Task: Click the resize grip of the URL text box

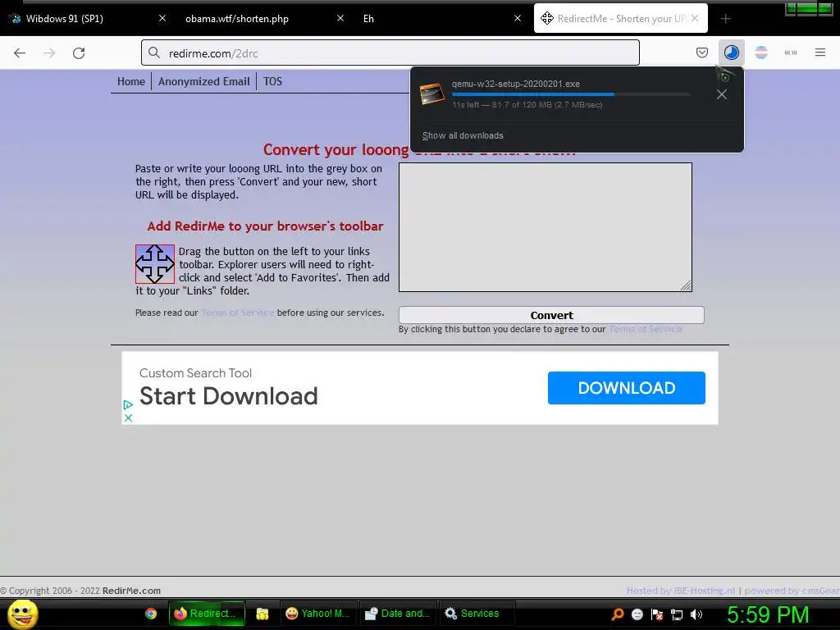Action: (x=686, y=286)
